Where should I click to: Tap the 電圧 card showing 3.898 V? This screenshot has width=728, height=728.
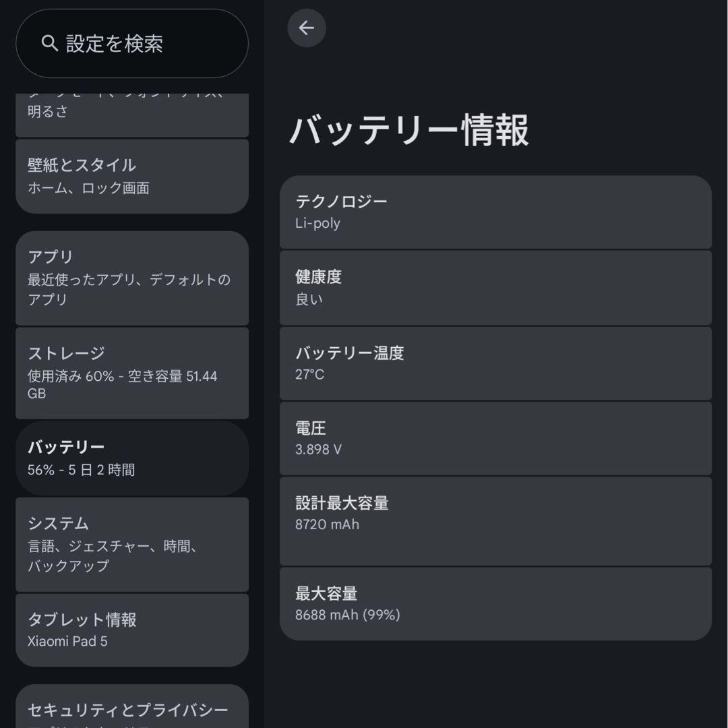(x=495, y=438)
